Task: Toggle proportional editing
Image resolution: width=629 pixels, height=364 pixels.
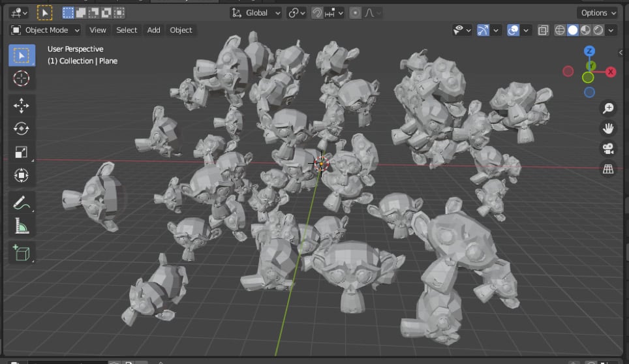Action: coord(355,13)
